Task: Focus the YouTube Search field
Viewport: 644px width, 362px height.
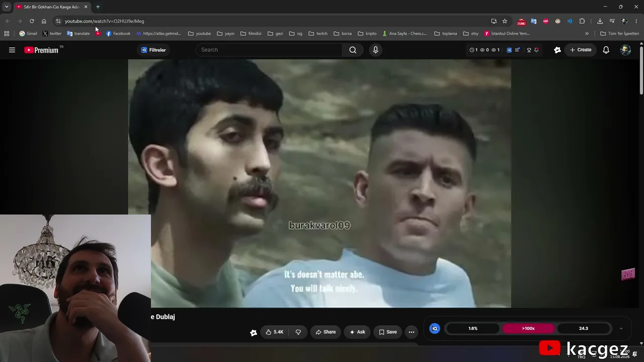Action: pos(269,50)
